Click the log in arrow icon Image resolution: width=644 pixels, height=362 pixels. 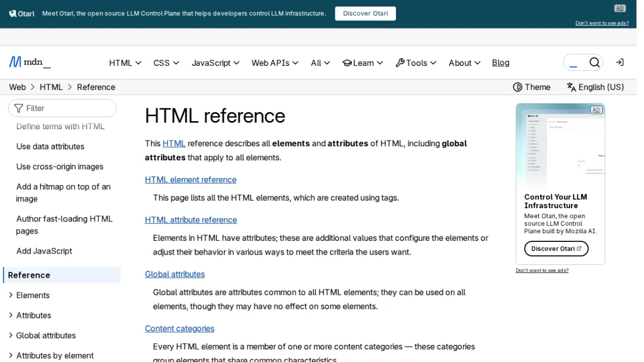(x=619, y=63)
